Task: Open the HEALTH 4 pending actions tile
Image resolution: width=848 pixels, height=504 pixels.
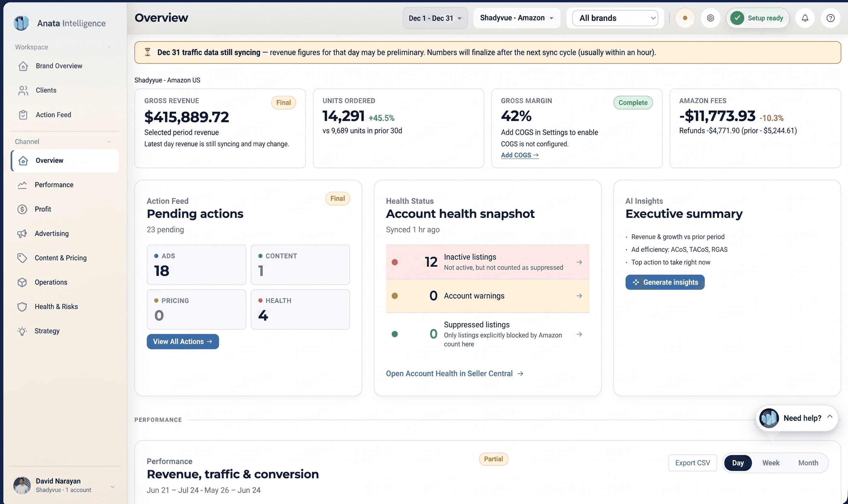Action: (300, 309)
